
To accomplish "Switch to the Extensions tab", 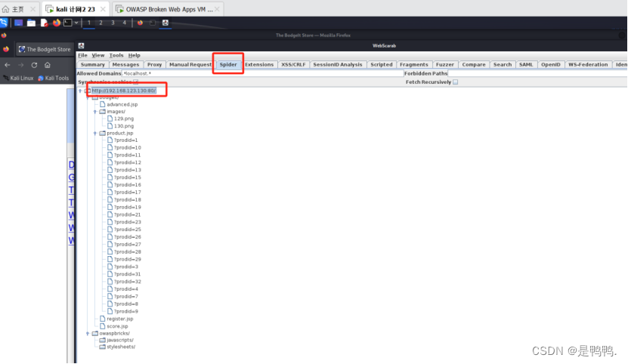I will [259, 64].
